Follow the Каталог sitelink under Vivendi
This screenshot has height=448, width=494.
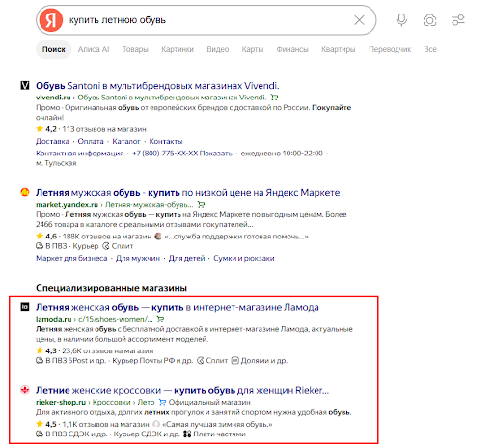tap(126, 142)
